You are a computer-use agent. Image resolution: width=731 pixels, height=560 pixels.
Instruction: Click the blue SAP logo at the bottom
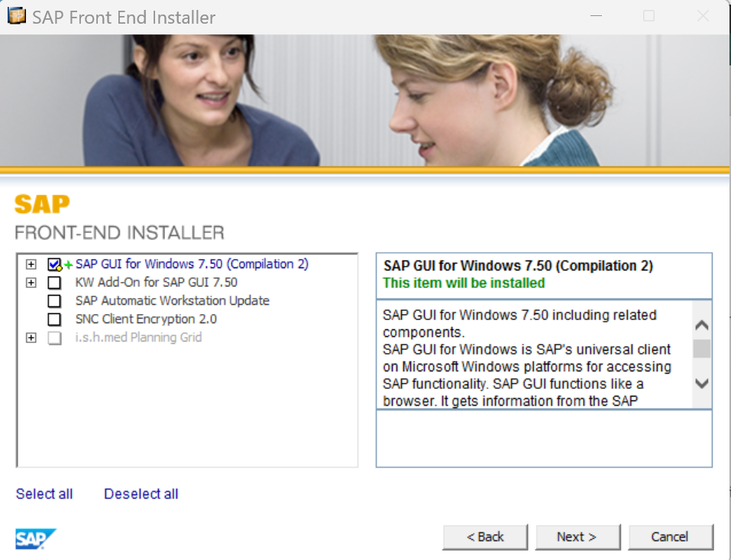click(35, 539)
